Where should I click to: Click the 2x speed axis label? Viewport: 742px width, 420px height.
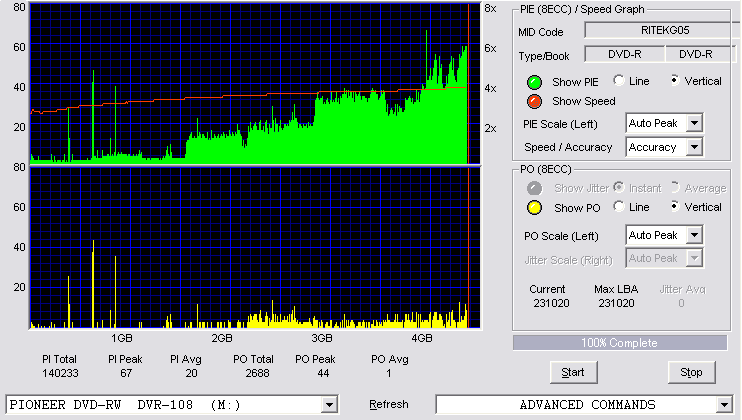point(490,128)
